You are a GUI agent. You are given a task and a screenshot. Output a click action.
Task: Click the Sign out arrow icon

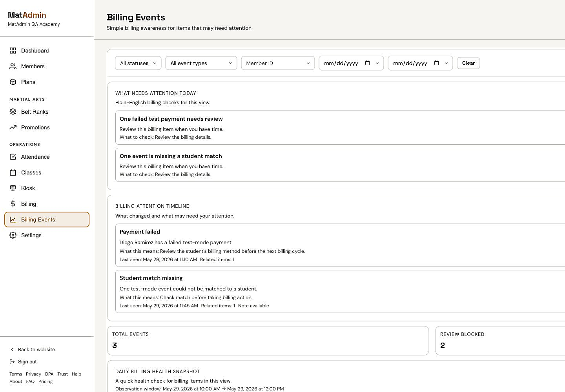12,362
